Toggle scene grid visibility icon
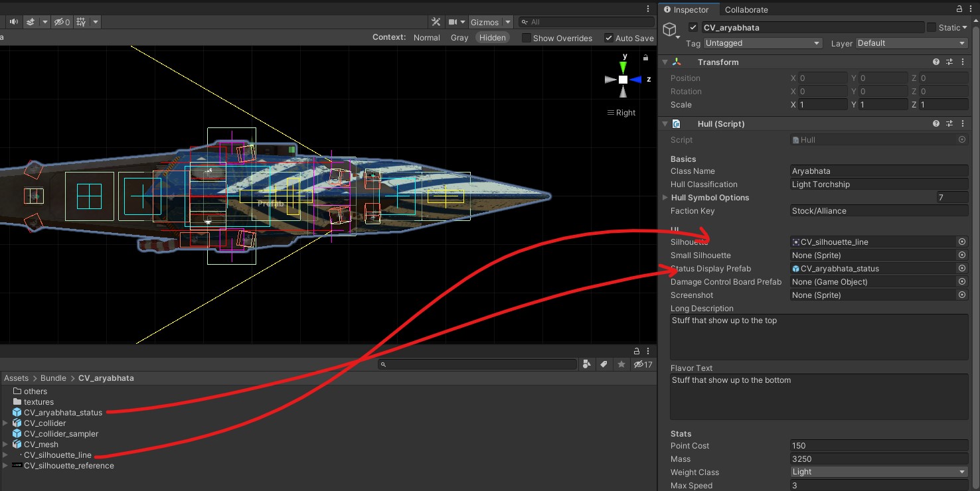980x491 pixels. 81,22
